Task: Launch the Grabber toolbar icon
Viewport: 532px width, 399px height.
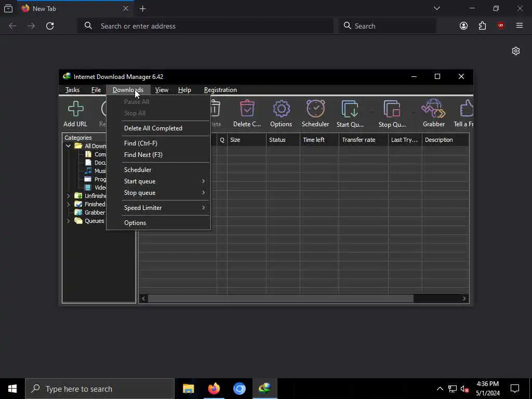Action: tap(433, 109)
